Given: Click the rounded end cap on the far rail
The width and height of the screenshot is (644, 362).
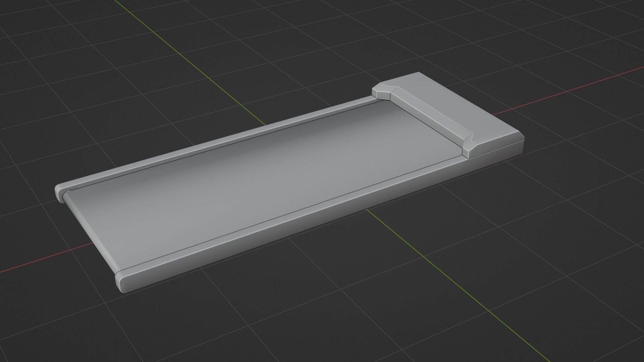Looking at the screenshot, I should pyautogui.click(x=60, y=193).
